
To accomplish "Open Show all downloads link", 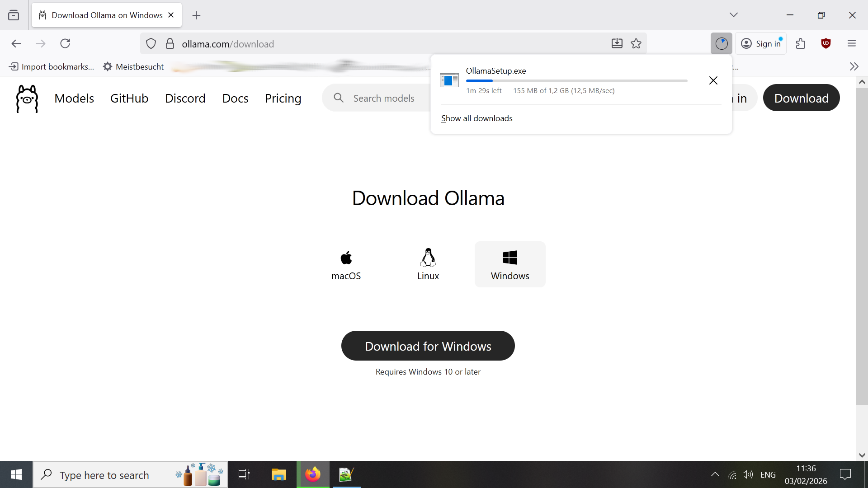I will [476, 118].
